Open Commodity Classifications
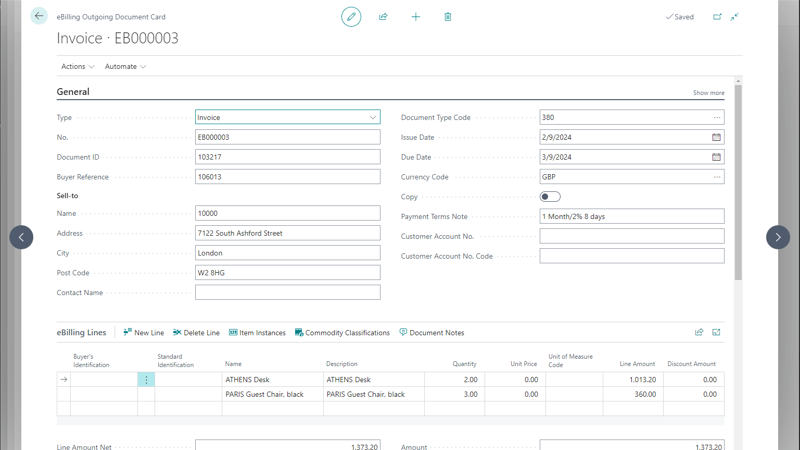 click(342, 333)
